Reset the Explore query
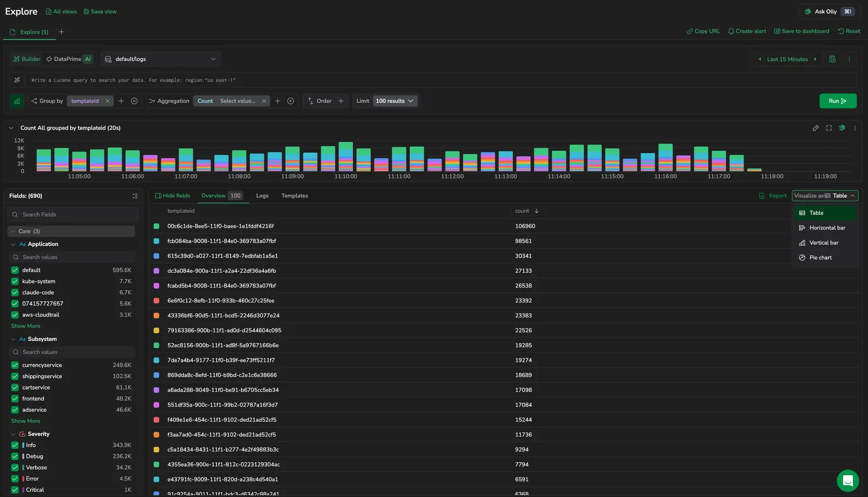This screenshot has width=868, height=497. click(849, 31)
